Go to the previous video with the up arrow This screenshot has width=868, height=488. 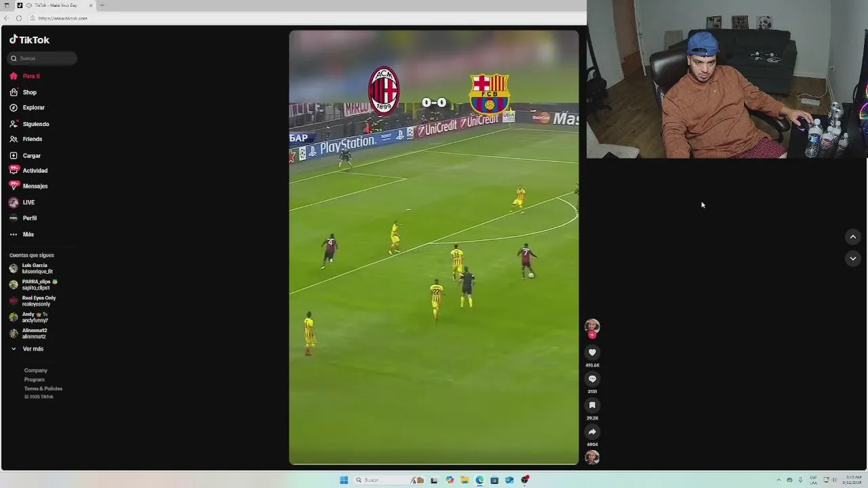(x=853, y=237)
